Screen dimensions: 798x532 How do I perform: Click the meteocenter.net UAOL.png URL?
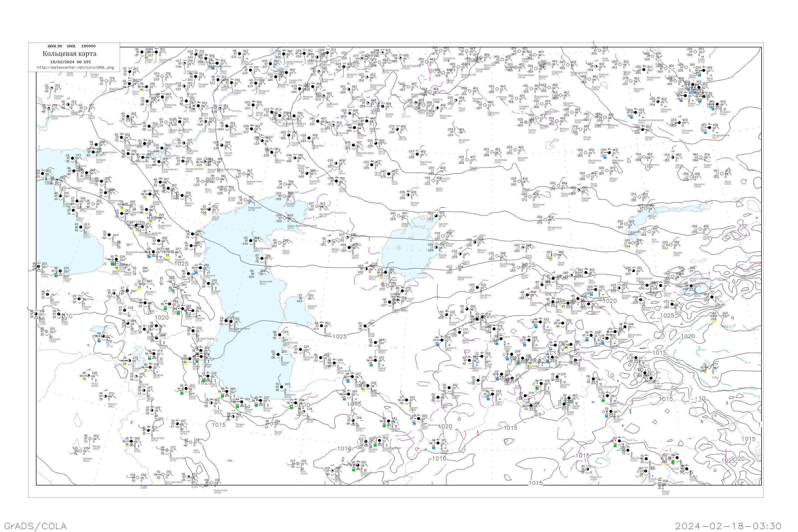coord(75,68)
